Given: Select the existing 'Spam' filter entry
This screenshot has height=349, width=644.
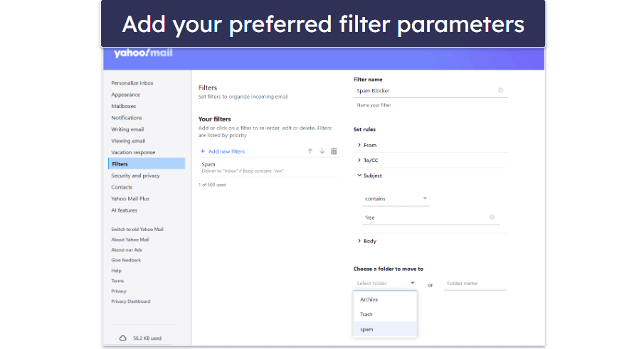Looking at the screenshot, I should (x=269, y=167).
